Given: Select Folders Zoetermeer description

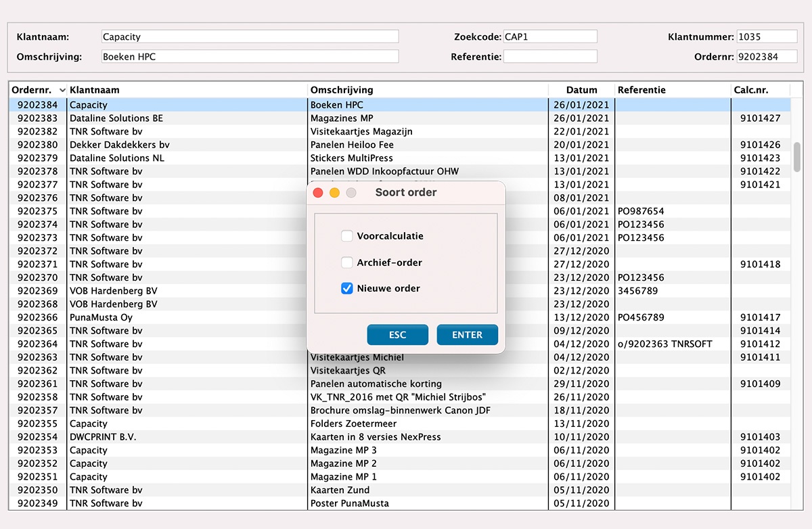Looking at the screenshot, I should 355,423.
